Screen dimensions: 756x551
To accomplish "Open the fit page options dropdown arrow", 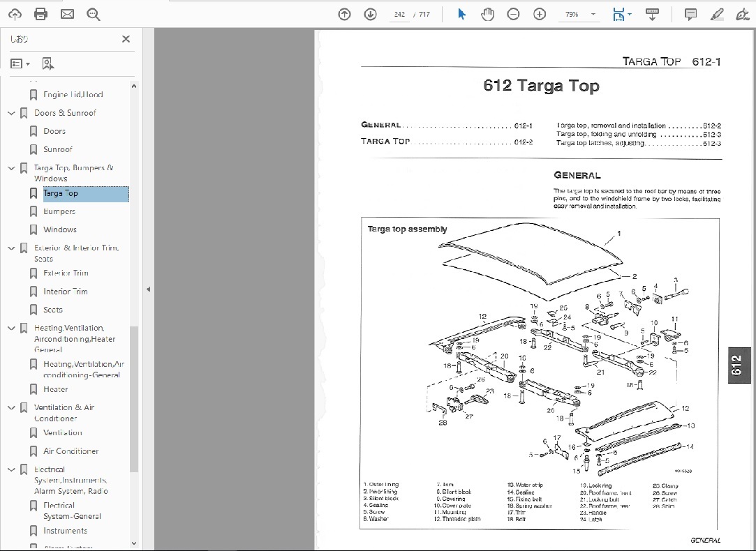I will pos(630,15).
